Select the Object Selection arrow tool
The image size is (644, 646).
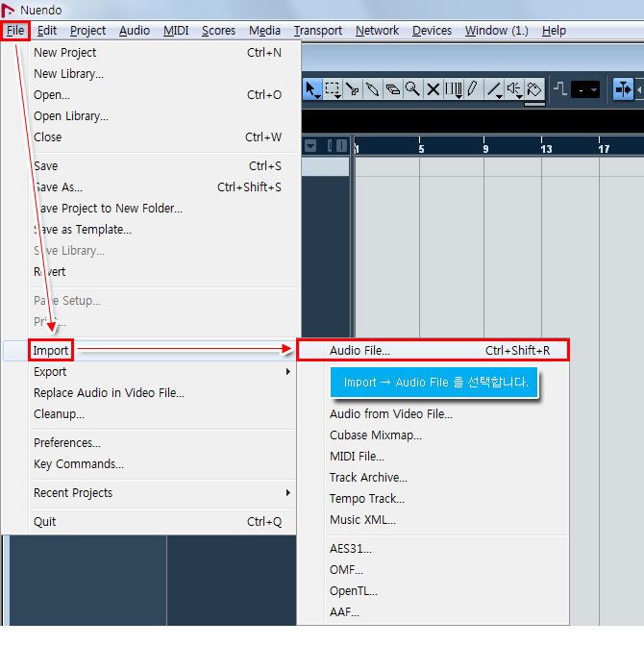click(x=311, y=89)
